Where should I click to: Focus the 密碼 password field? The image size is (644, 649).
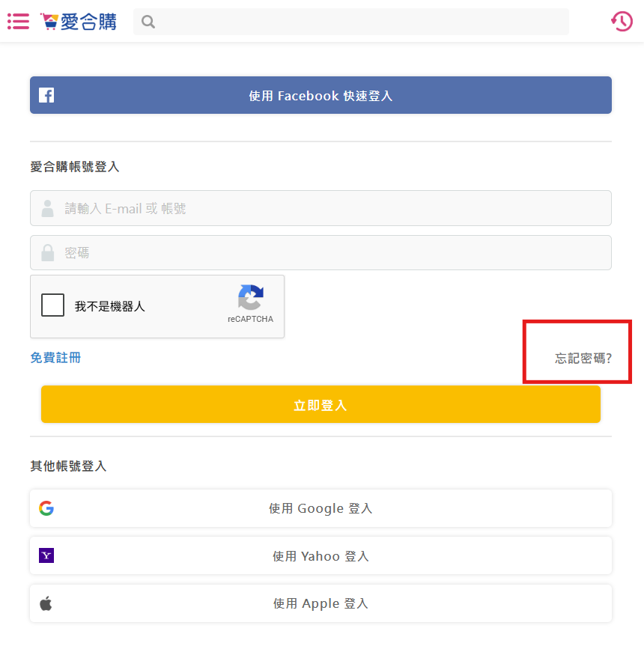(x=321, y=252)
